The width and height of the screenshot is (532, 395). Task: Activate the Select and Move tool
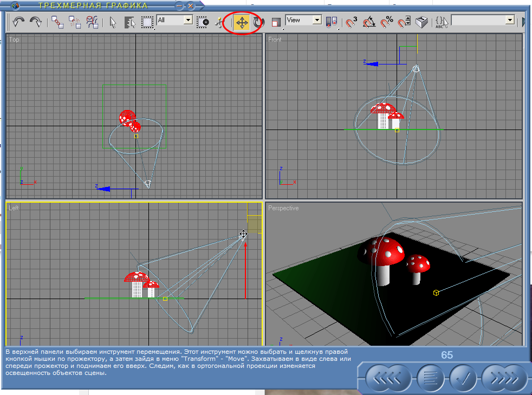(242, 23)
